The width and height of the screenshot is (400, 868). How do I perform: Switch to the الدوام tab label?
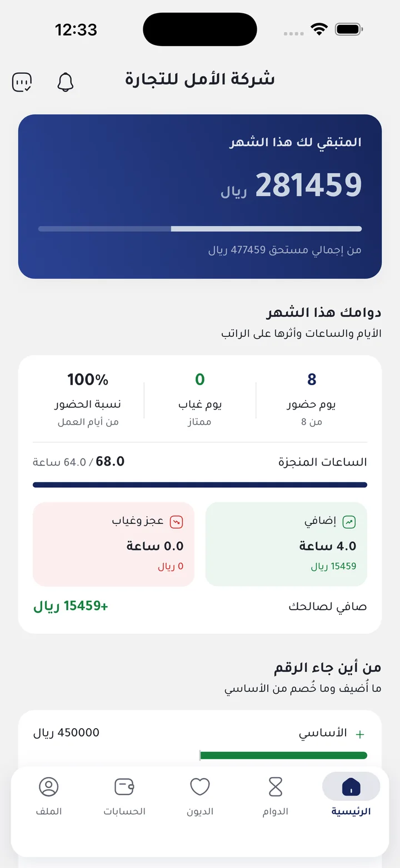tap(276, 811)
